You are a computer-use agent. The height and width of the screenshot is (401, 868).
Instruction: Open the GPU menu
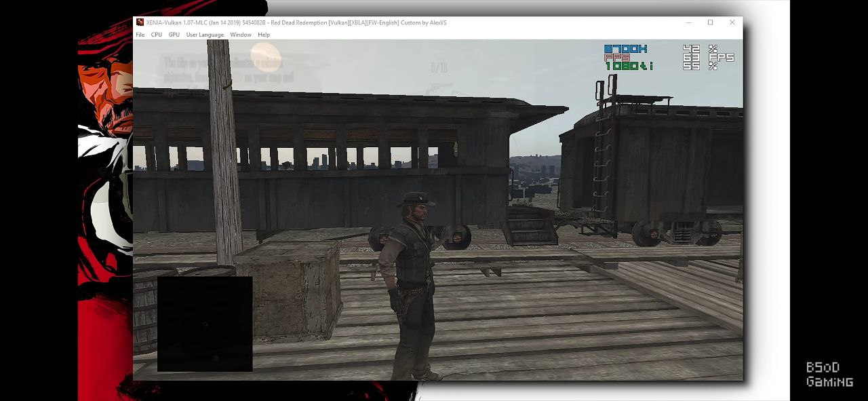(x=174, y=35)
